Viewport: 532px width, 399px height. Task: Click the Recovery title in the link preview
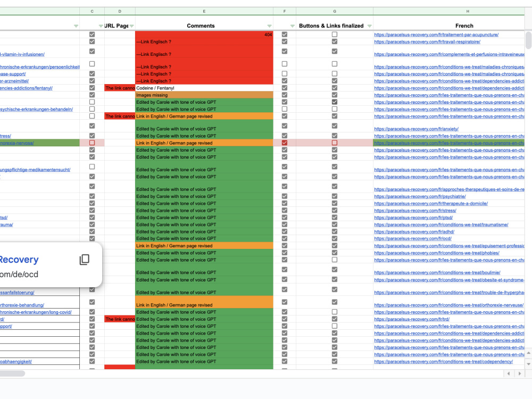(x=19, y=260)
